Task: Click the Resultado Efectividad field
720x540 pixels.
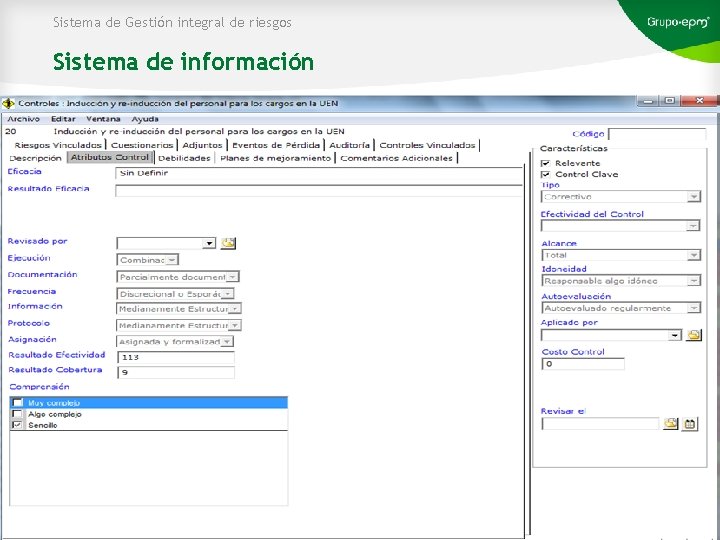Action: [176, 357]
